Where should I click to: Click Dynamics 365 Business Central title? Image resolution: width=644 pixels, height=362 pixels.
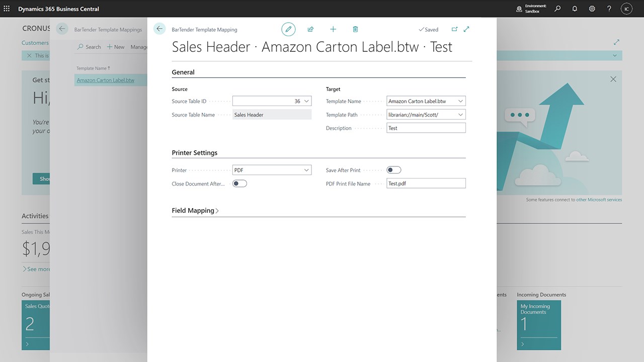tap(59, 9)
